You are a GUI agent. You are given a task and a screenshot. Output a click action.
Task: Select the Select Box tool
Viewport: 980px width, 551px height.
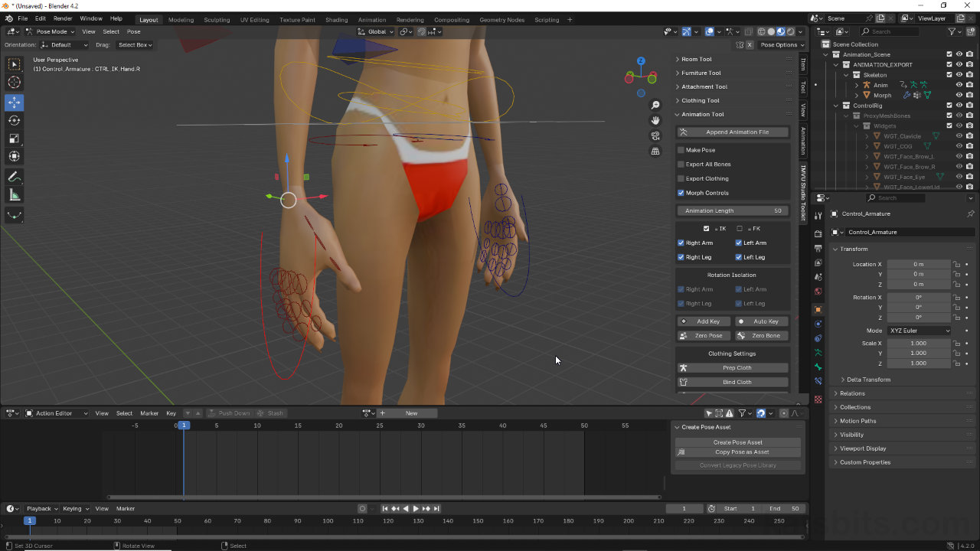coord(14,65)
